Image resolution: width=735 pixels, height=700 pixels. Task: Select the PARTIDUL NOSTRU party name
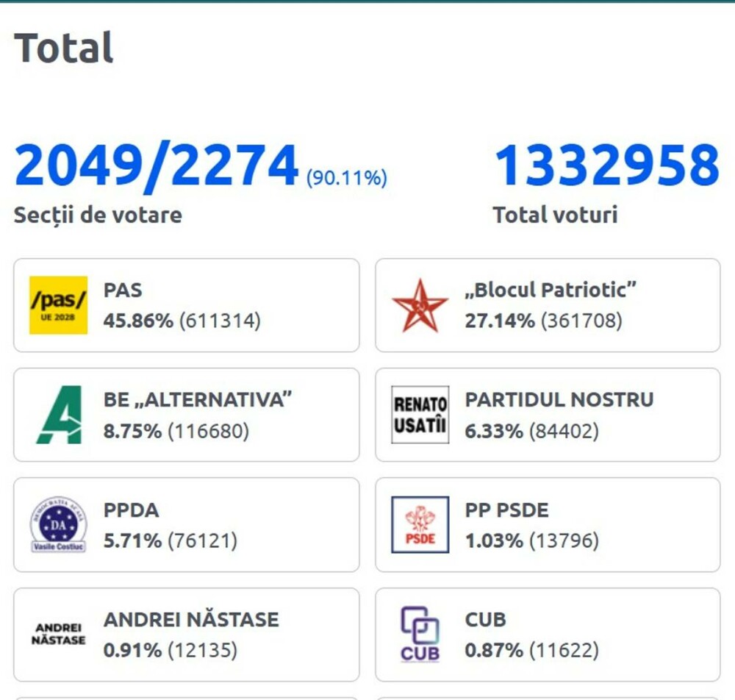(559, 400)
